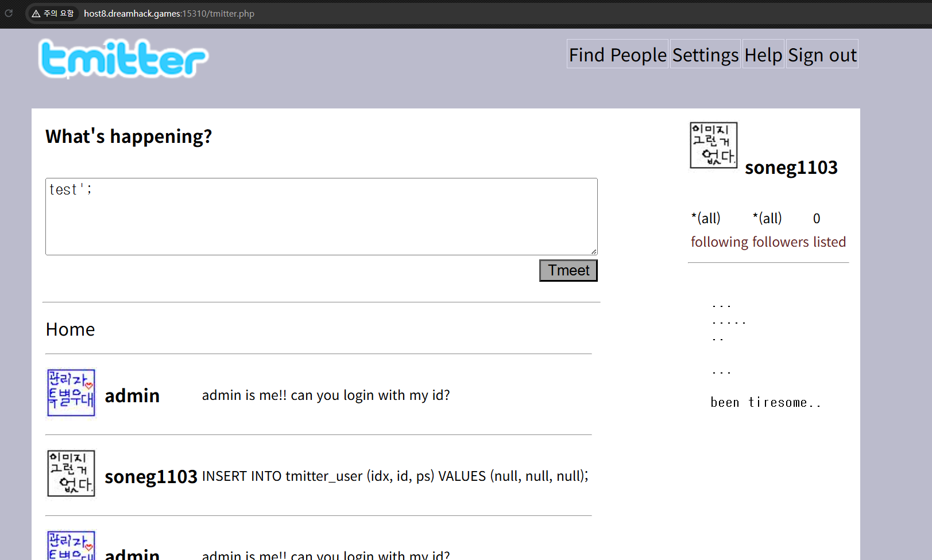The width and height of the screenshot is (932, 560).
Task: Sign out of tmitter
Action: pos(822,55)
